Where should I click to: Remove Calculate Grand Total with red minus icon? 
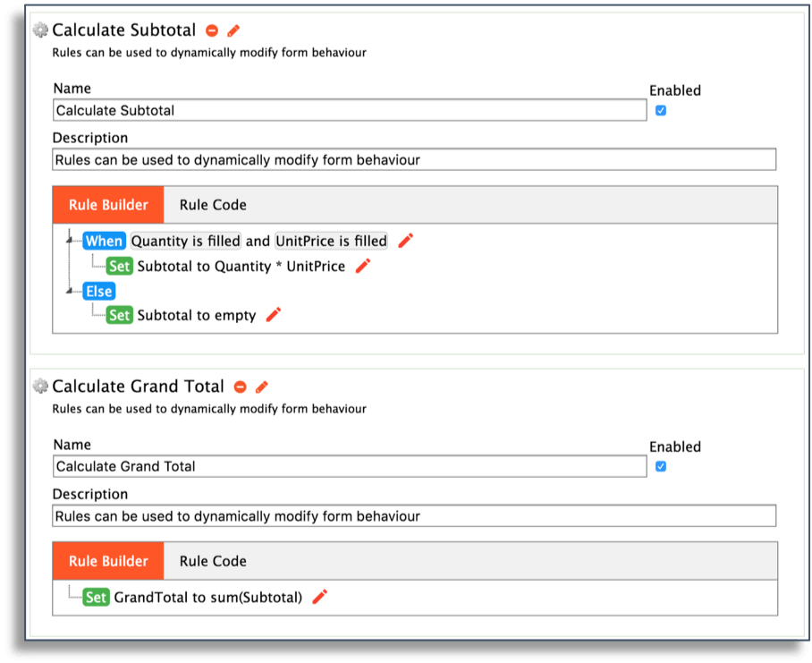(x=239, y=387)
